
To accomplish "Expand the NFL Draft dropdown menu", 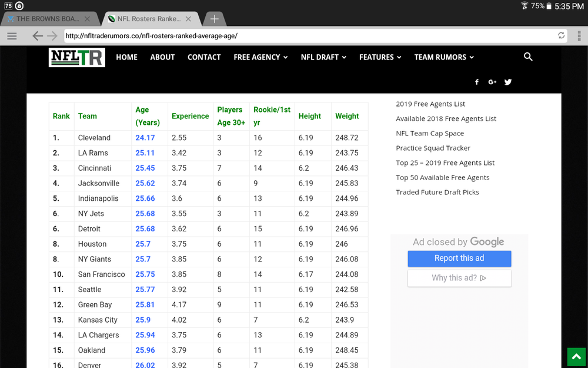I will 323,57.
